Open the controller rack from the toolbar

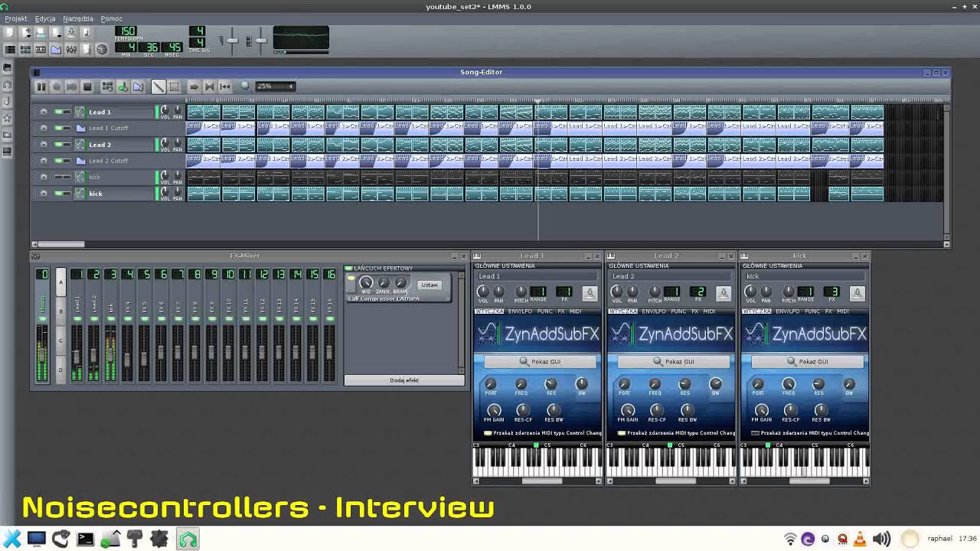[x=102, y=50]
